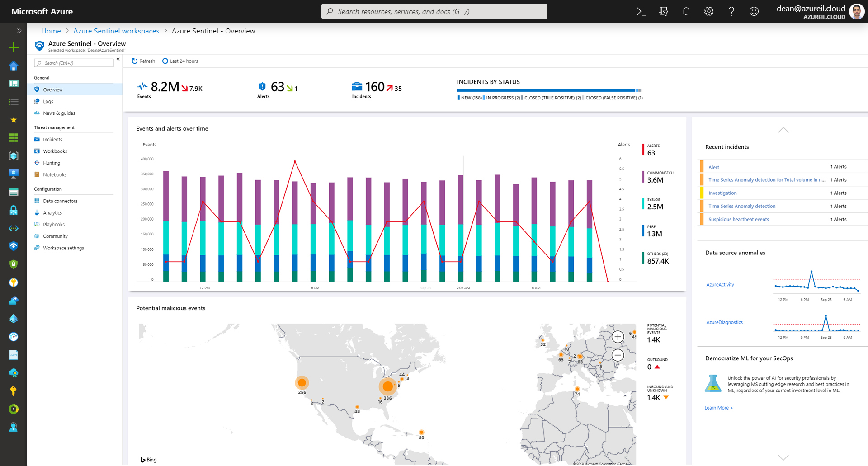
Task: Open notifications bell in header
Action: [x=686, y=11]
